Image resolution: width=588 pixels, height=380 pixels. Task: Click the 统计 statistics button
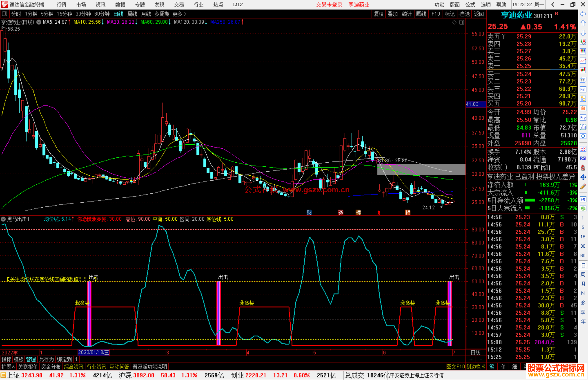(x=407, y=14)
